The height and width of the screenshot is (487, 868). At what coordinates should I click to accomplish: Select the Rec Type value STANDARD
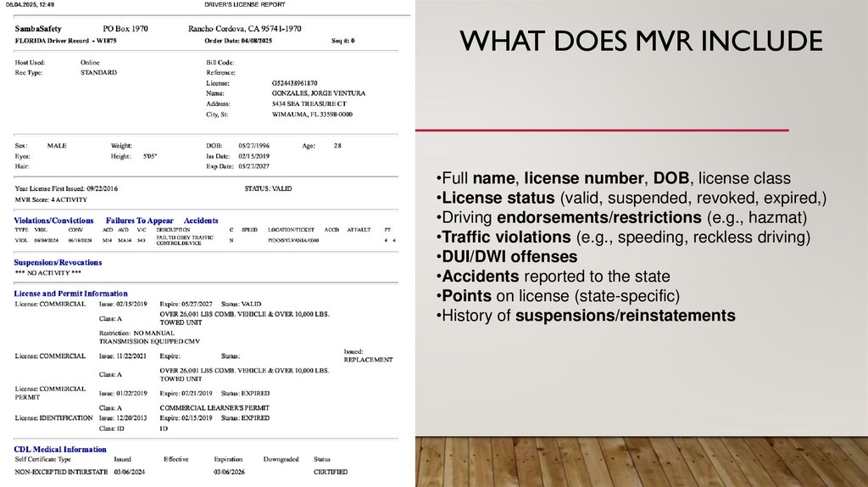point(98,73)
